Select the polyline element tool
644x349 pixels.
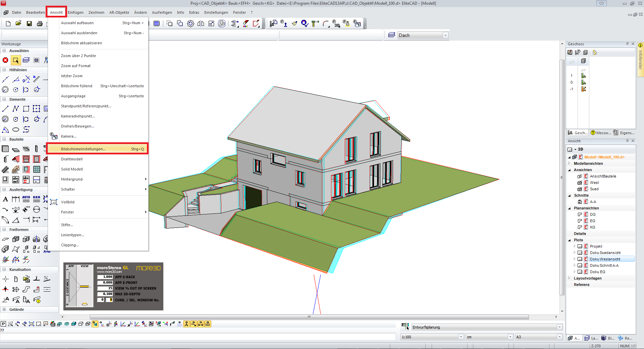16,109
